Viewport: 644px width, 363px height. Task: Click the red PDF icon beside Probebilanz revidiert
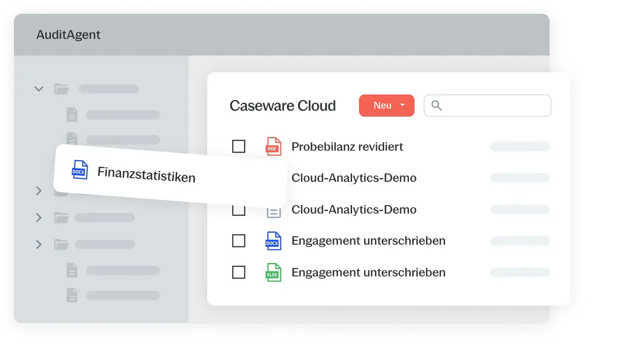click(x=273, y=146)
